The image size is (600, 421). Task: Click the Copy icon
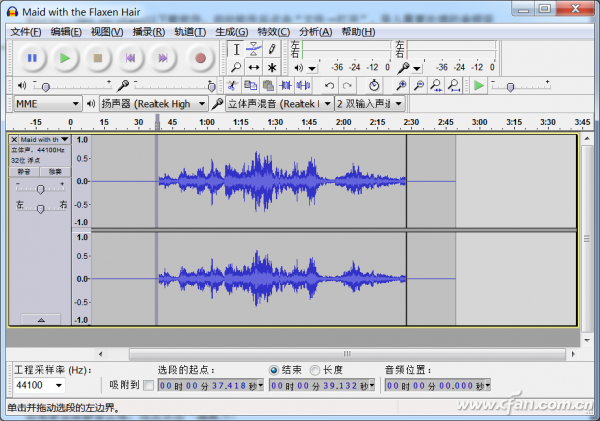click(250, 85)
